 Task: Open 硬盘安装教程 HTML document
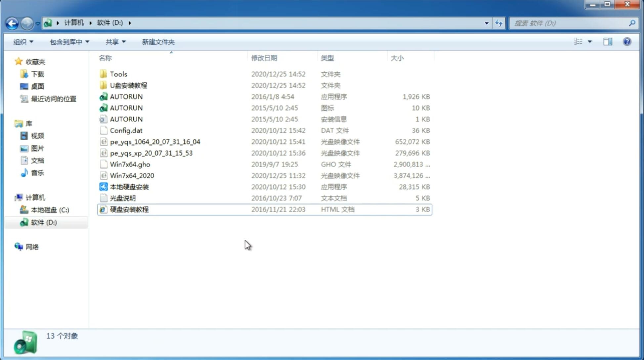[129, 209]
